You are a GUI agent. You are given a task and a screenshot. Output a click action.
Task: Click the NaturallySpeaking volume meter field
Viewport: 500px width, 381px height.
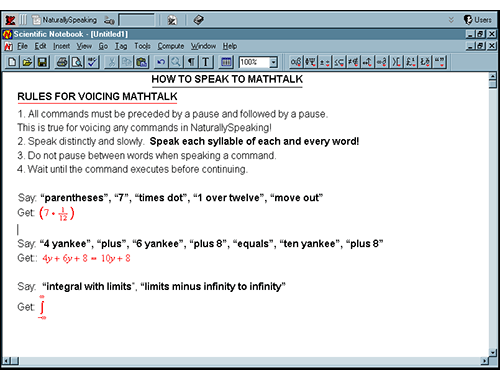coord(137,20)
